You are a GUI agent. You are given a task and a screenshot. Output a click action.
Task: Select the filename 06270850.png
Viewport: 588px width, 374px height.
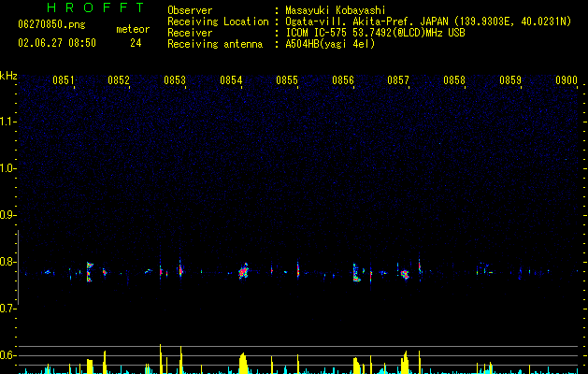tap(51, 24)
